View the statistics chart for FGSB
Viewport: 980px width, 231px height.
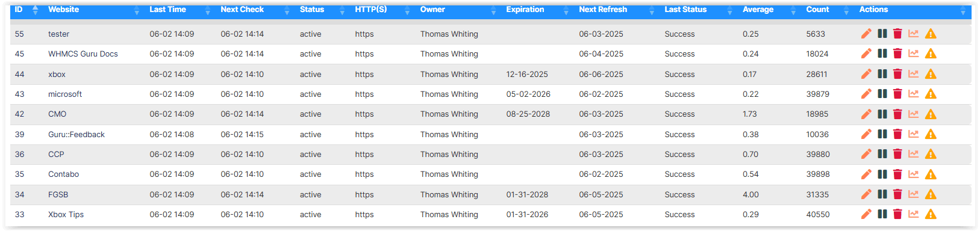(x=914, y=194)
